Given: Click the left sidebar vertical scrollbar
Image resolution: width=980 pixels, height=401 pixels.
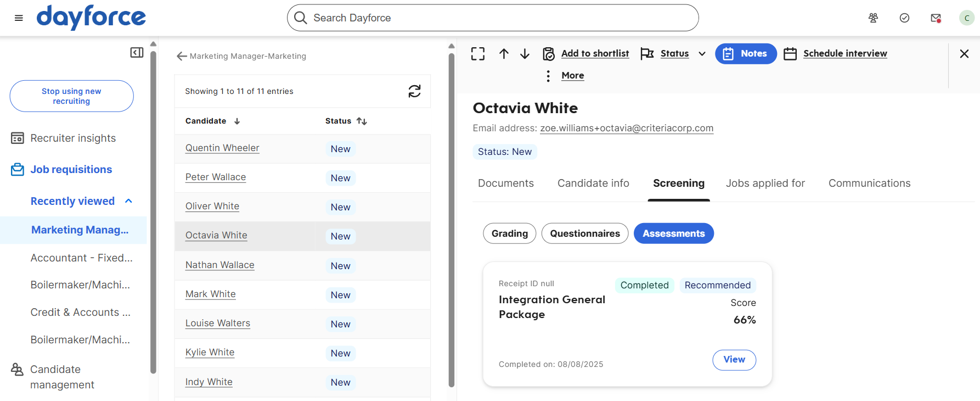Looking at the screenshot, I should pyautogui.click(x=153, y=211).
